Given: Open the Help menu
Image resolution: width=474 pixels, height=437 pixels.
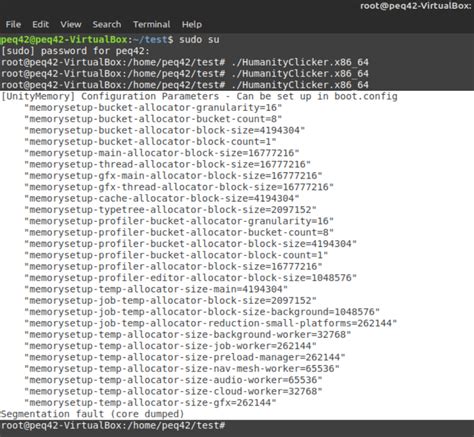Looking at the screenshot, I should click(192, 24).
